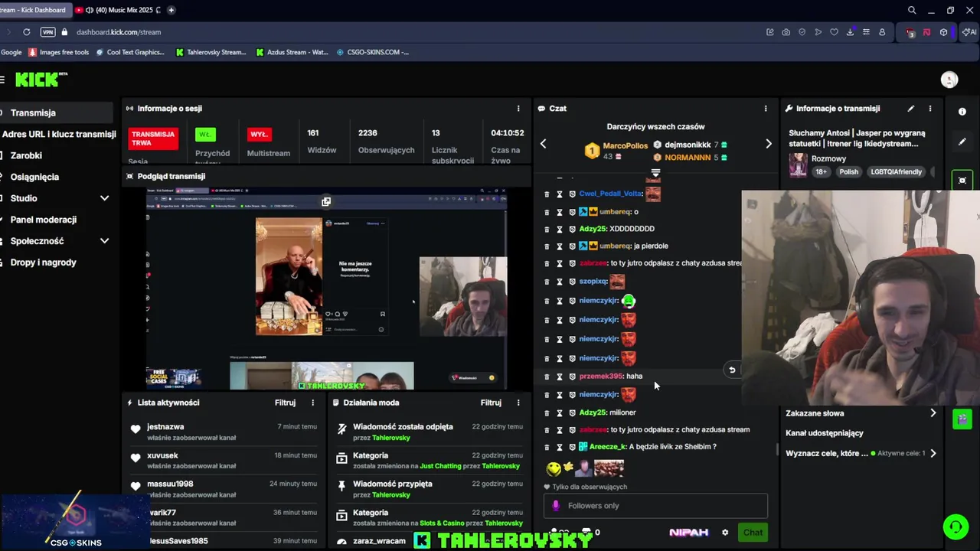Open the Czat panel three-dot menu
The width and height of the screenshot is (980, 551).
click(766, 109)
